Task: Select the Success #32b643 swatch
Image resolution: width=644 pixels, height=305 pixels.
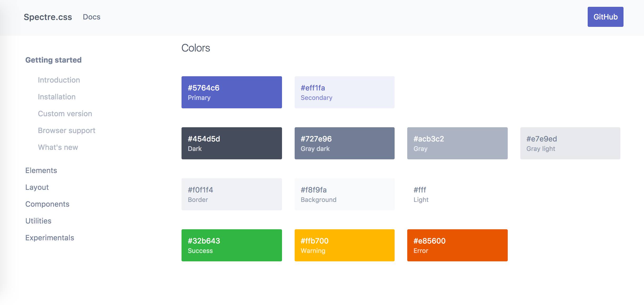Action: pos(232,245)
